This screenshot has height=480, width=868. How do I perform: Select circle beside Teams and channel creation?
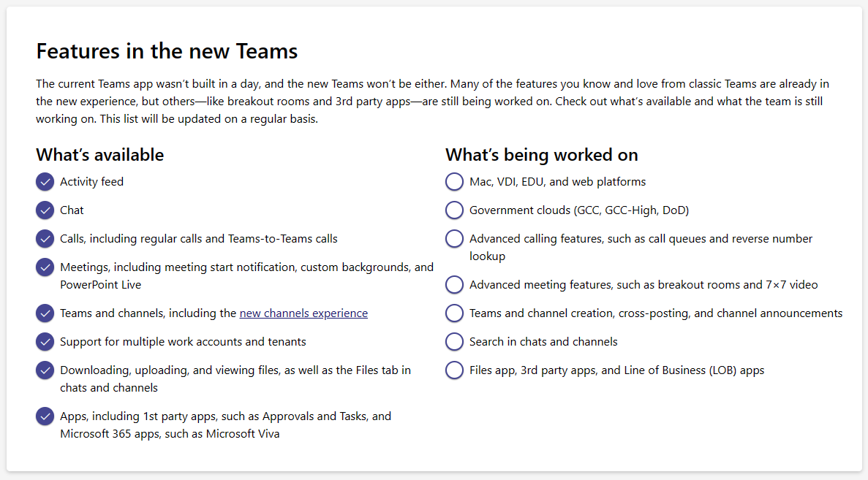click(454, 313)
